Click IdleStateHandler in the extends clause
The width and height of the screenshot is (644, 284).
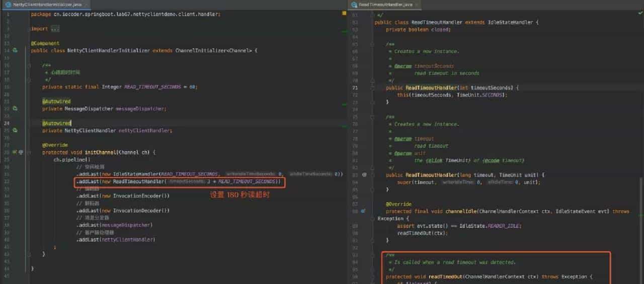click(511, 22)
